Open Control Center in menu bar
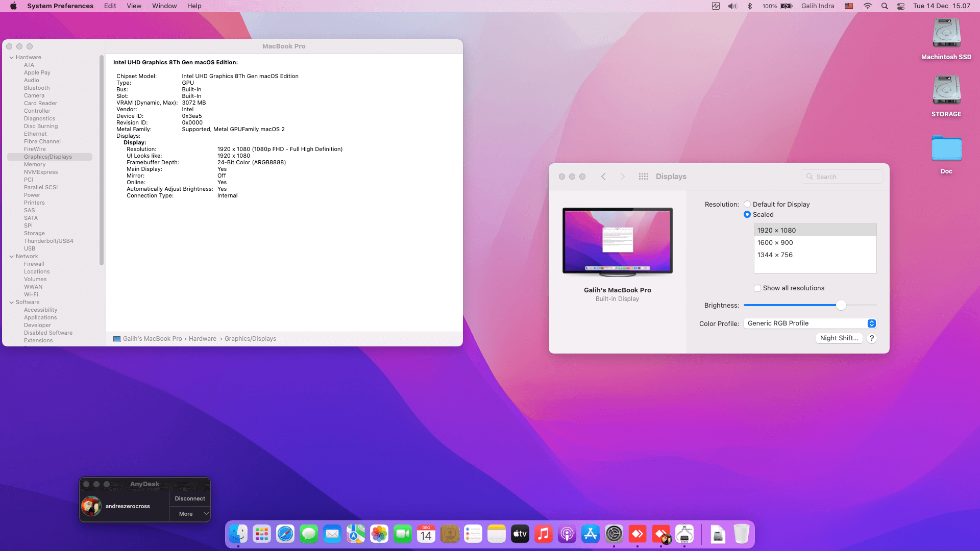Screen dimensions: 980x551 (901, 6)
